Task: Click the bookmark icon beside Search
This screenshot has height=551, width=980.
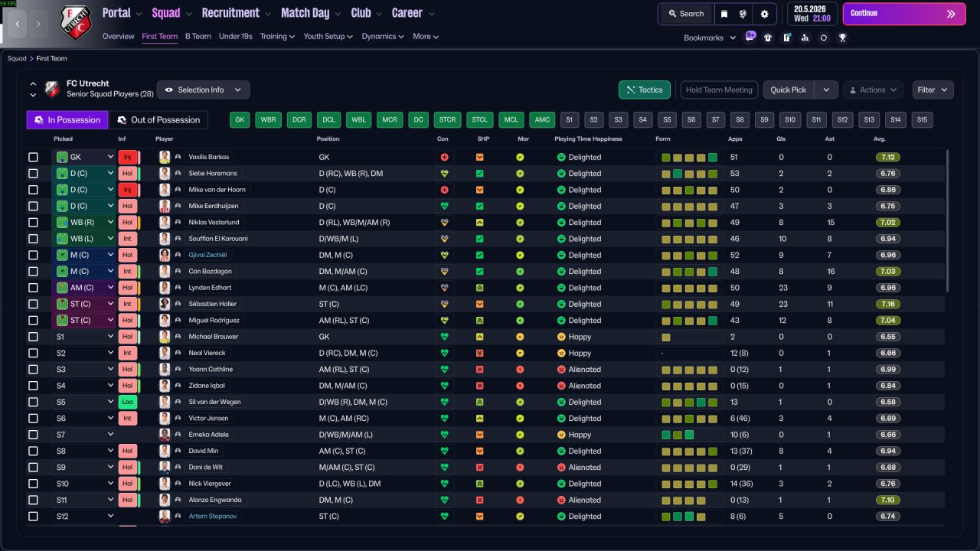Action: (724, 14)
